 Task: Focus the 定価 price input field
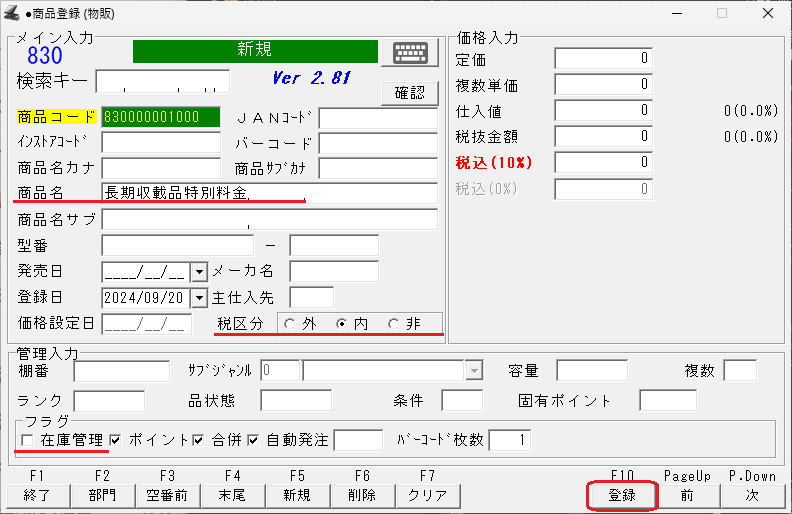[x=603, y=59]
